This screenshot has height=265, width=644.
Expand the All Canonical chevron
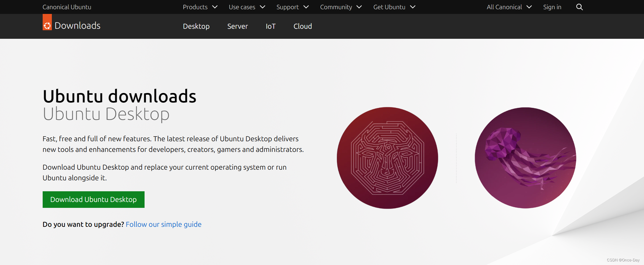[529, 7]
